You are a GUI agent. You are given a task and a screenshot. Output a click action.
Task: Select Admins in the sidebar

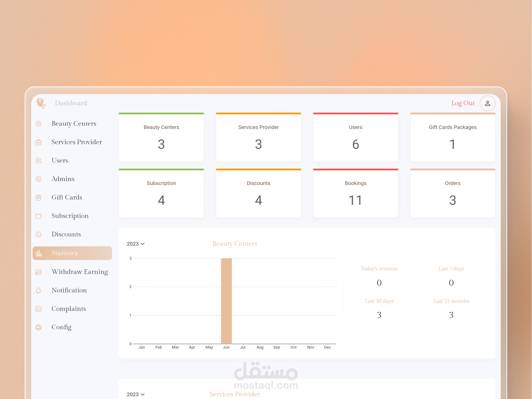point(63,179)
